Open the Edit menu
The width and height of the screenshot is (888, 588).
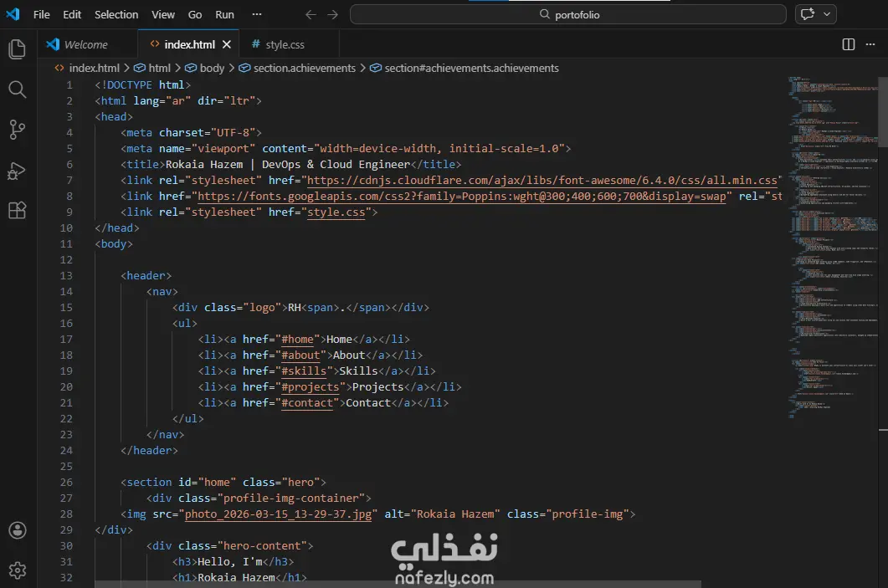72,15
